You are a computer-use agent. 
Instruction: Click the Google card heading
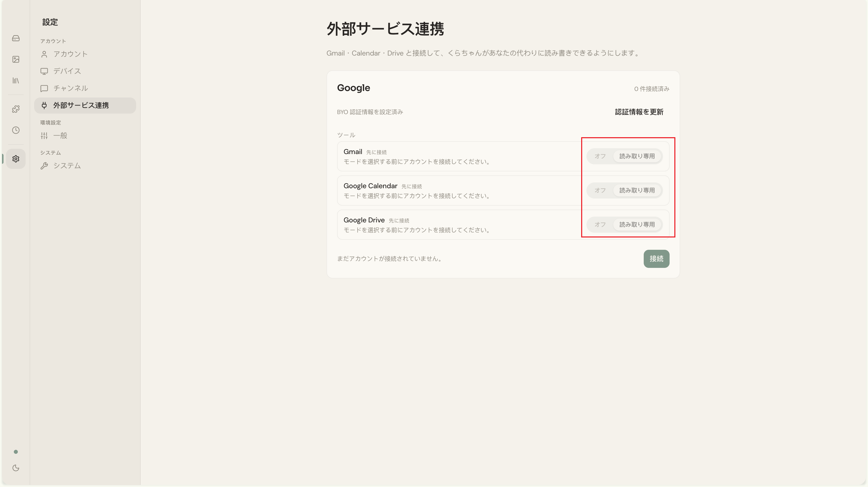click(353, 88)
